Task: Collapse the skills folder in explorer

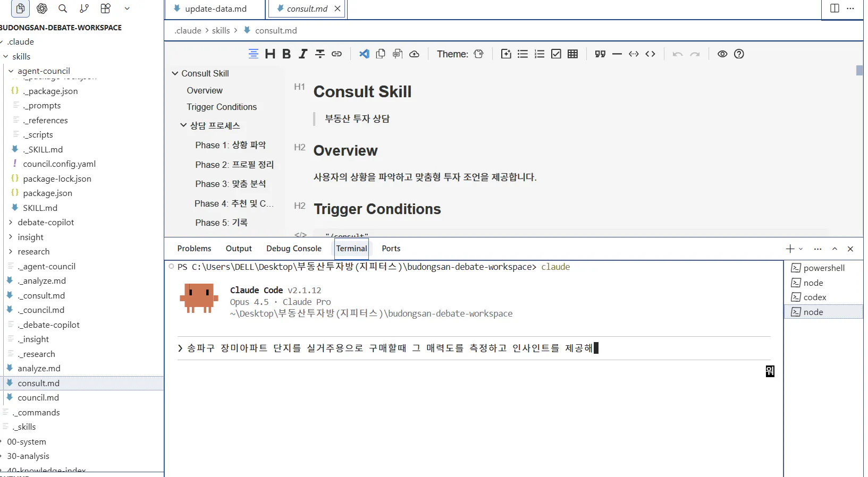Action: pyautogui.click(x=6, y=56)
